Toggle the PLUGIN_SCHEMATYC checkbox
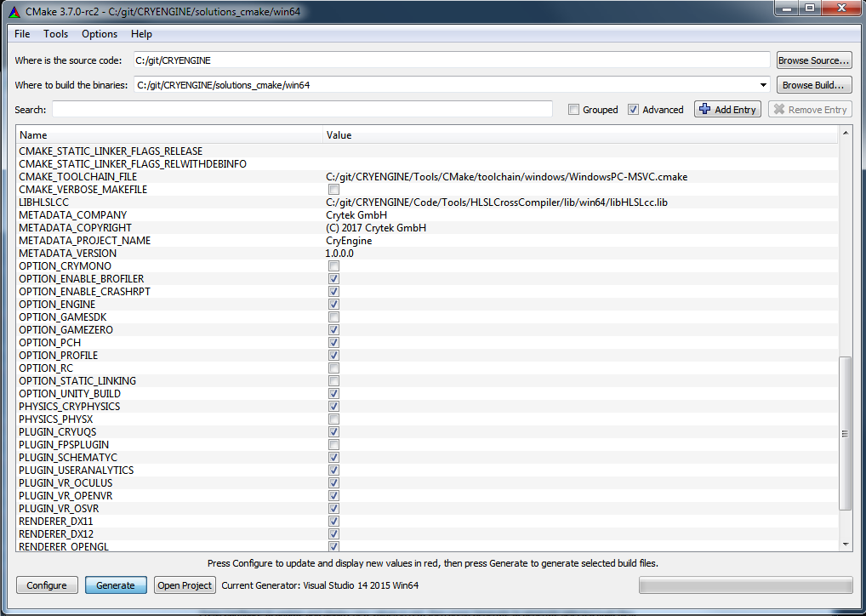 pos(333,458)
